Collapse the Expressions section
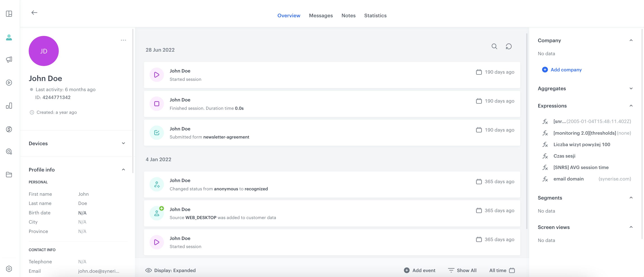644x277 pixels. (x=631, y=106)
